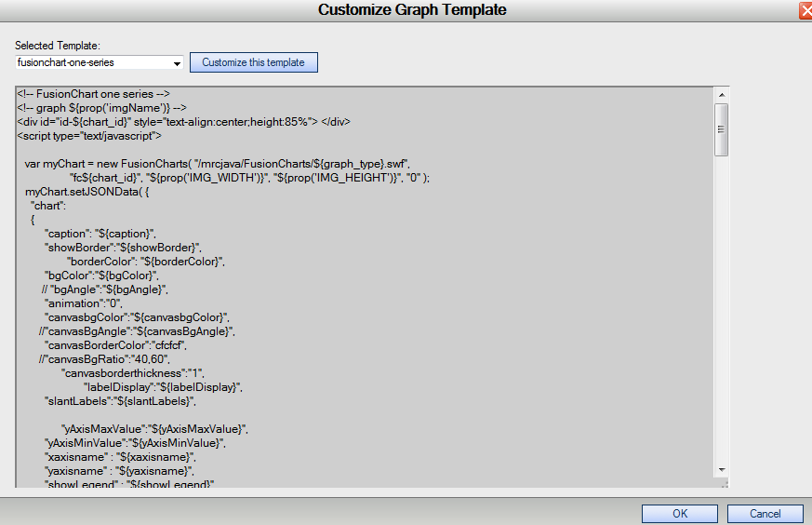Click the myChart.setJSONData( { line
812x525 pixels.
(87, 193)
